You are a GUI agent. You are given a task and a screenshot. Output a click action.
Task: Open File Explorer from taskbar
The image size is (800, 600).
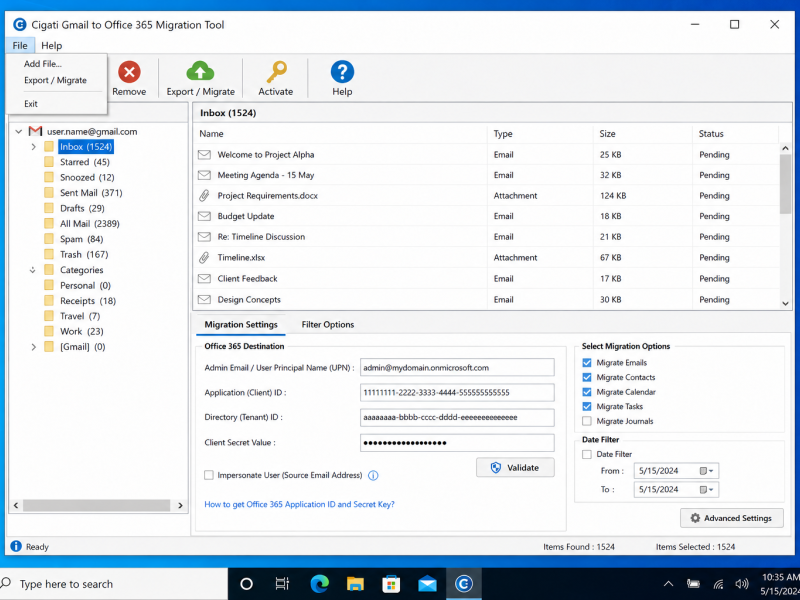(x=355, y=584)
